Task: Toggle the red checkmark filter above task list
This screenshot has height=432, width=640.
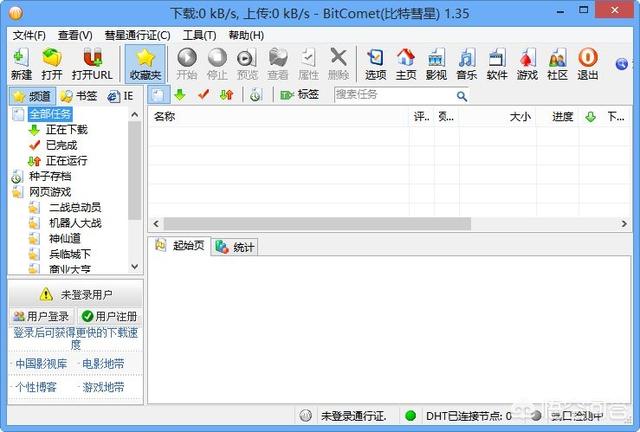Action: [203, 95]
